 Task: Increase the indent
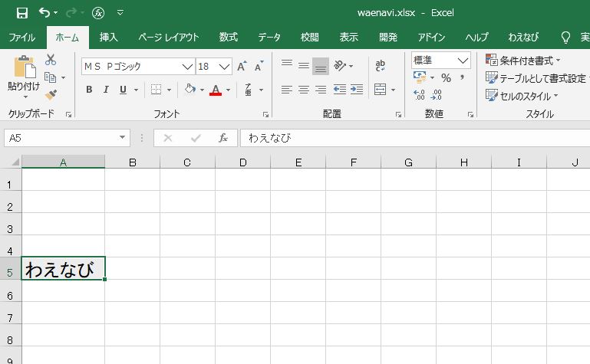pyautogui.click(x=357, y=90)
